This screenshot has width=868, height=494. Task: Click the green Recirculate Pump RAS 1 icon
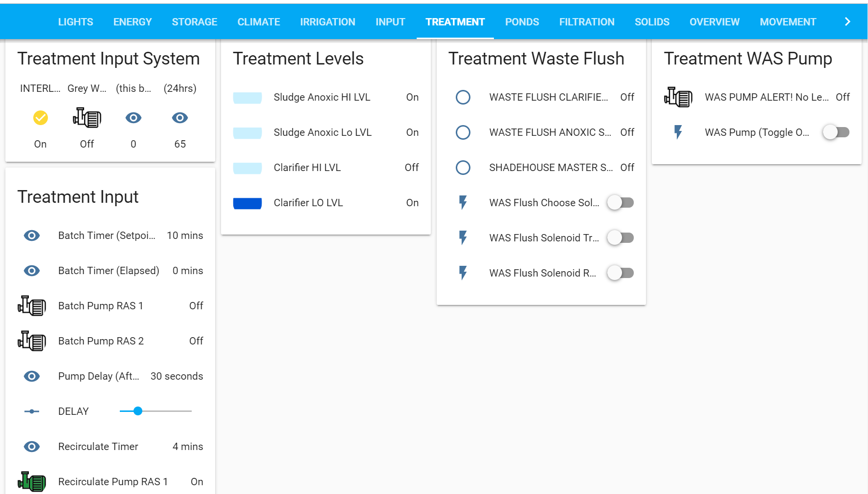point(32,482)
